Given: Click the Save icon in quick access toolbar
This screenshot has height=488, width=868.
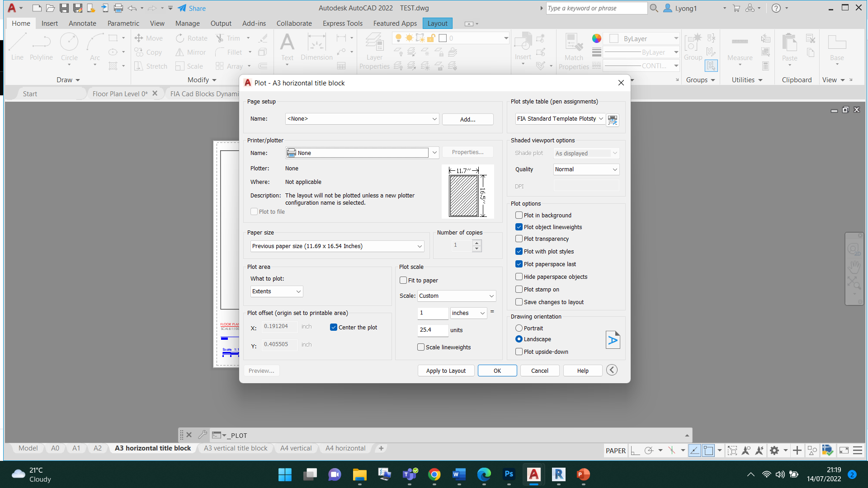Looking at the screenshot, I should point(64,8).
